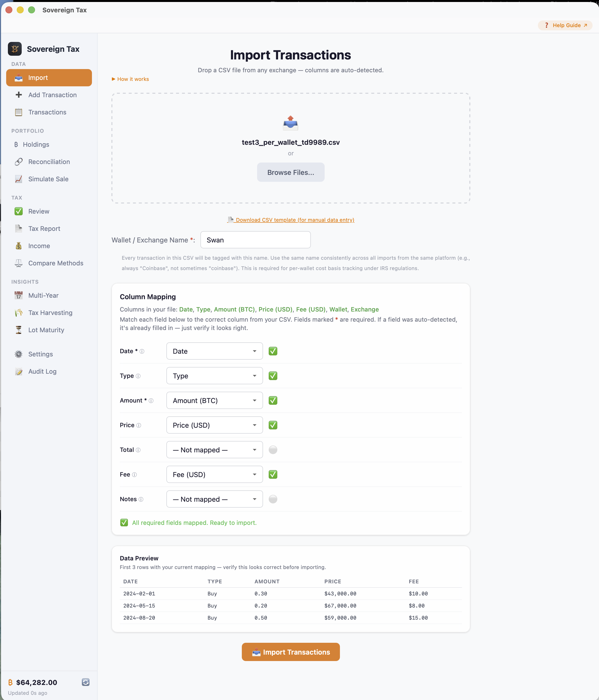Viewport: 599px width, 700px height.
Task: Click the portfolio value refresh icon
Action: point(86,682)
